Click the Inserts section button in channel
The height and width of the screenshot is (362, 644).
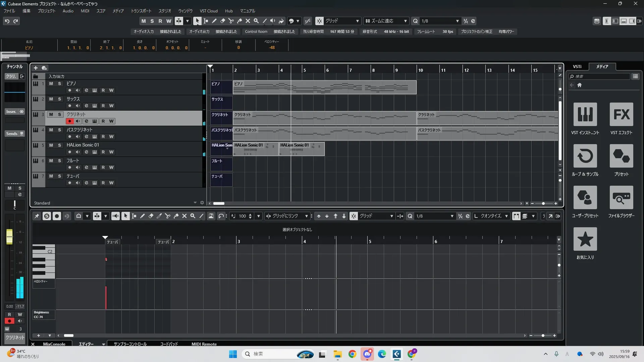point(11,112)
